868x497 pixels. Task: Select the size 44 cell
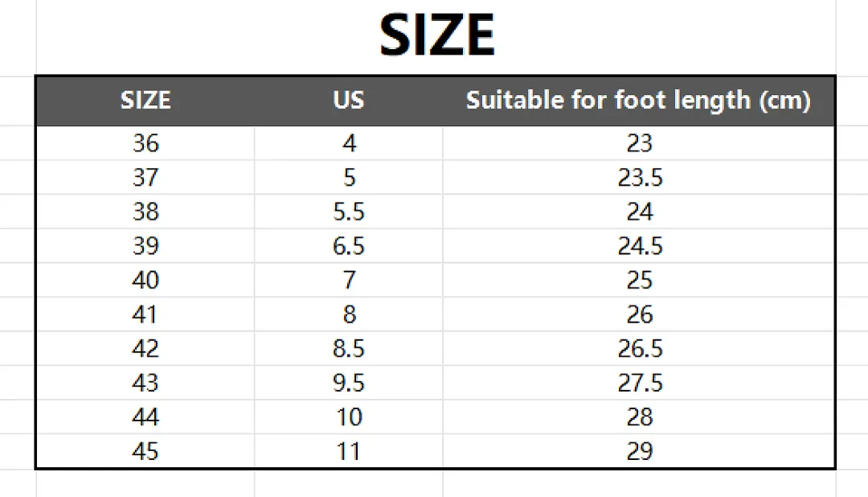[145, 417]
